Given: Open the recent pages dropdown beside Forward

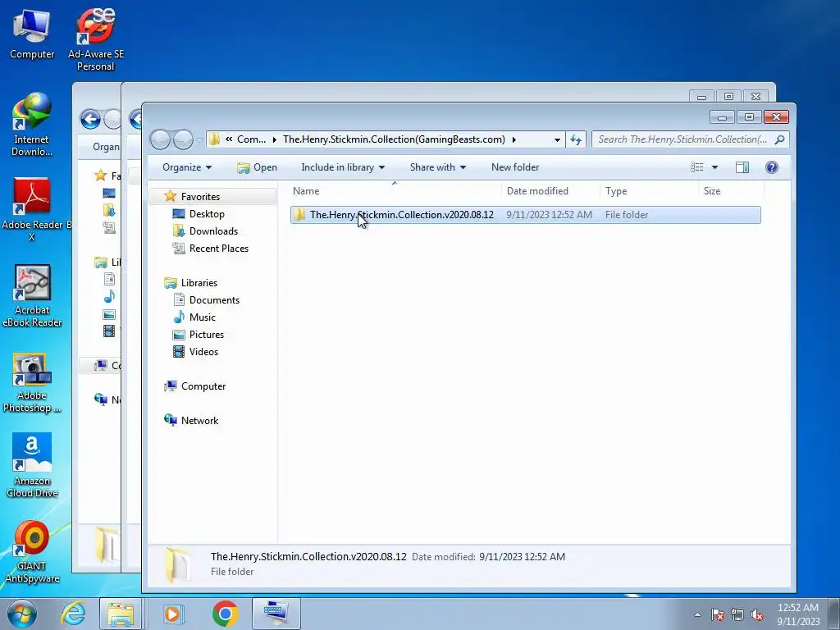Looking at the screenshot, I should (x=200, y=139).
